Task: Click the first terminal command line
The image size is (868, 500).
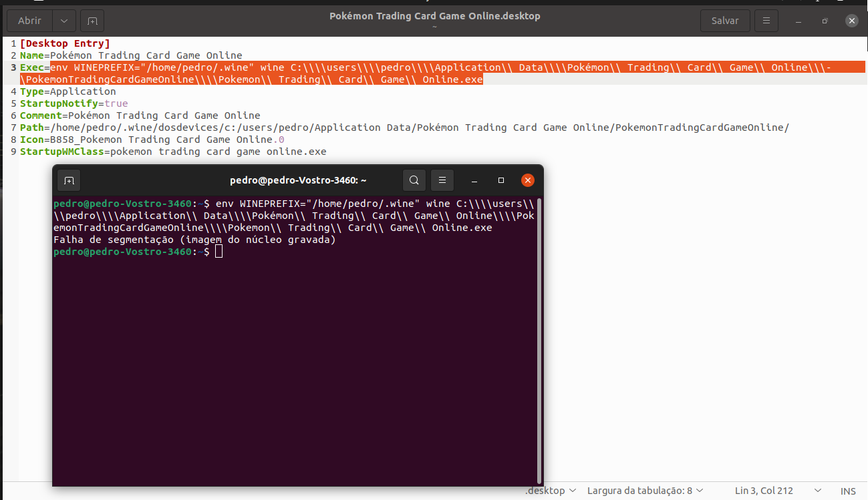Action: pos(294,204)
